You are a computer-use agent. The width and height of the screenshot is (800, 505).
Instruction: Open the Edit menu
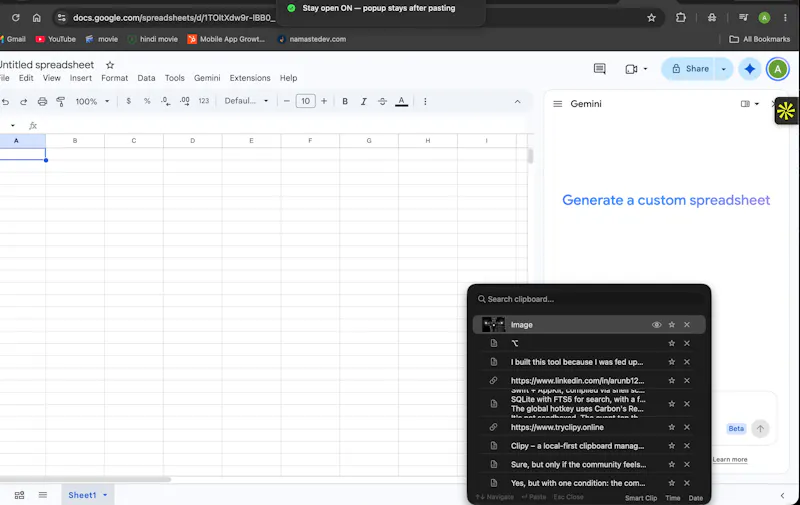pyautogui.click(x=26, y=78)
